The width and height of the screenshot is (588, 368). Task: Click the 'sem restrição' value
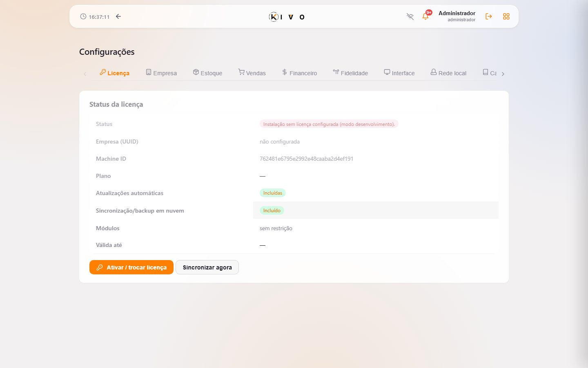(x=276, y=228)
